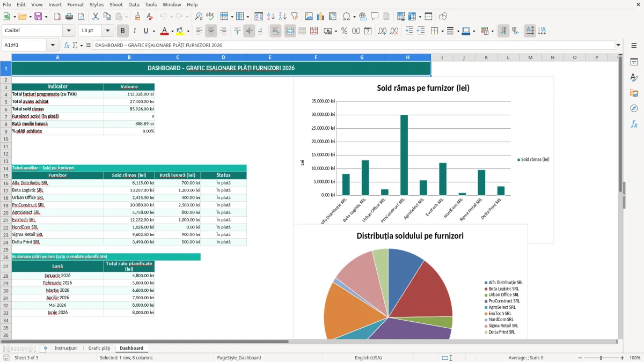Viewport: 644px width, 362px height.
Task: Open sidebar Styles panel
Action: [x=634, y=78]
